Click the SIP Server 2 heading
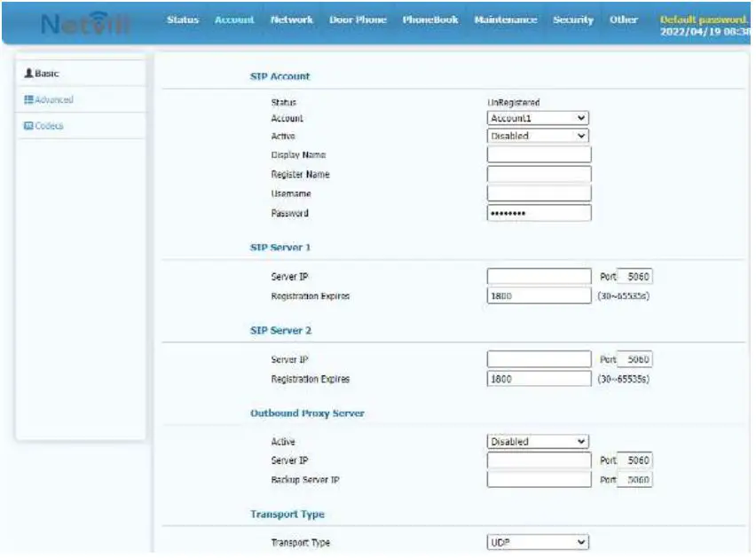 coord(280,331)
